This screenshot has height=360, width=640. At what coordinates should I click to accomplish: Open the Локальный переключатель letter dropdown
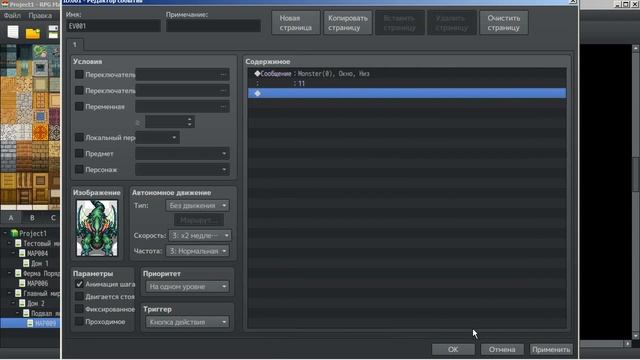(157, 138)
